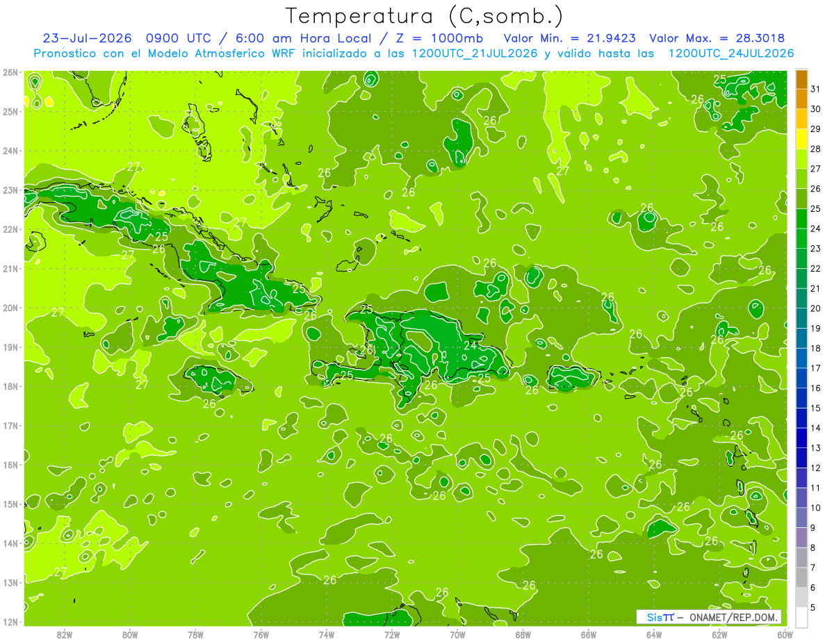Click the colorbar label '17'
The image size is (834, 644).
click(816, 368)
